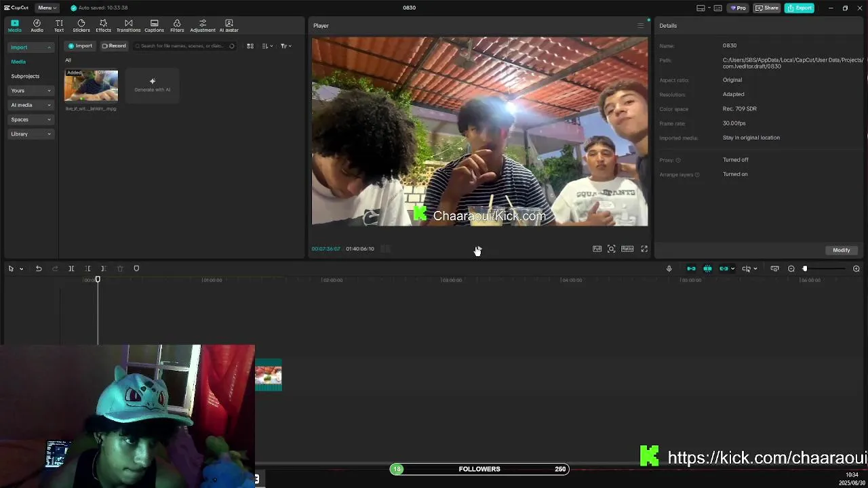Expand the Yours section

[x=31, y=91]
